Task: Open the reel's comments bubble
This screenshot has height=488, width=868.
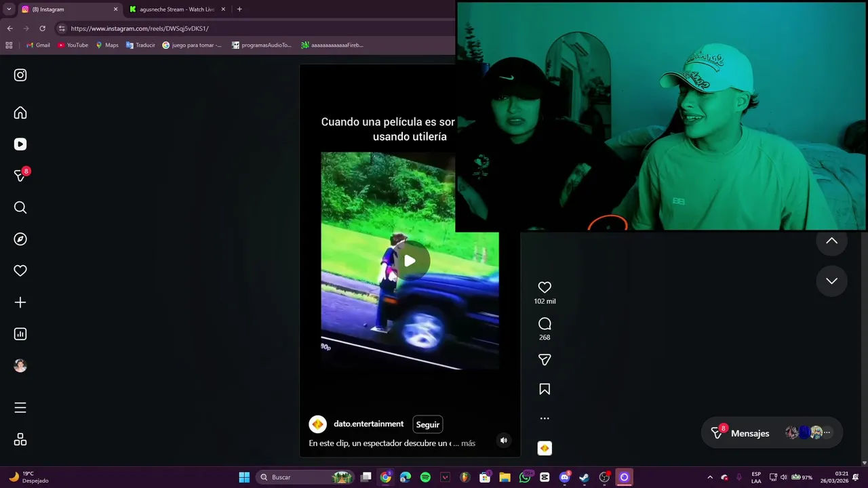Action: [545, 324]
